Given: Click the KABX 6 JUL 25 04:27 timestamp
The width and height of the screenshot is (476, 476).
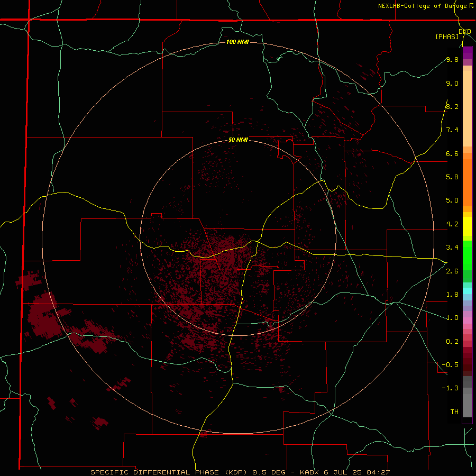Looking at the screenshot, I should pos(345,472).
